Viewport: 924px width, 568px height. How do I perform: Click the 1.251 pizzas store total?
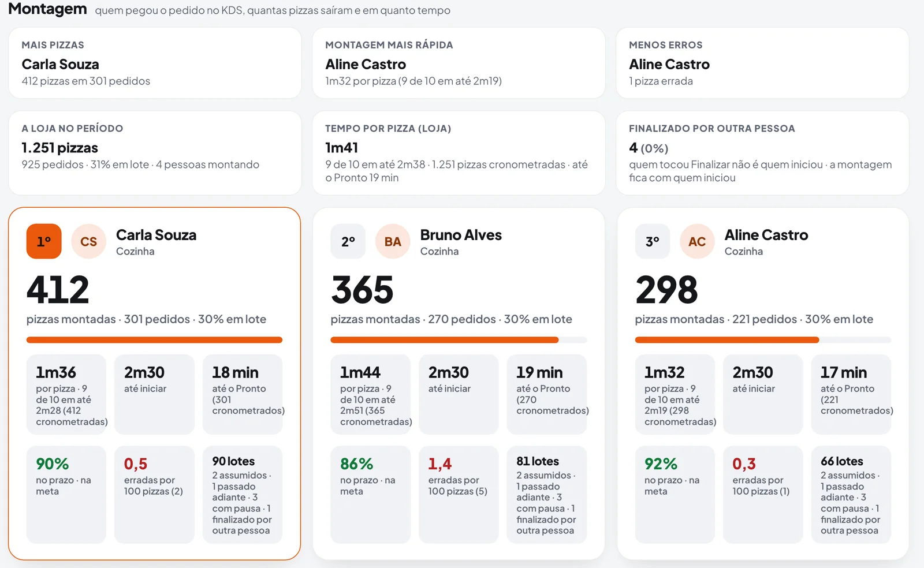tap(59, 148)
